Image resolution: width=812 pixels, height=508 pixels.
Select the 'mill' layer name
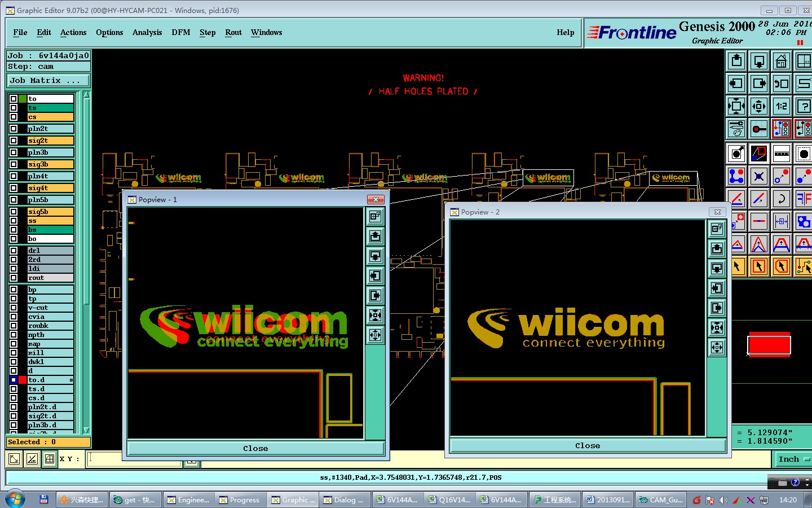(x=50, y=353)
